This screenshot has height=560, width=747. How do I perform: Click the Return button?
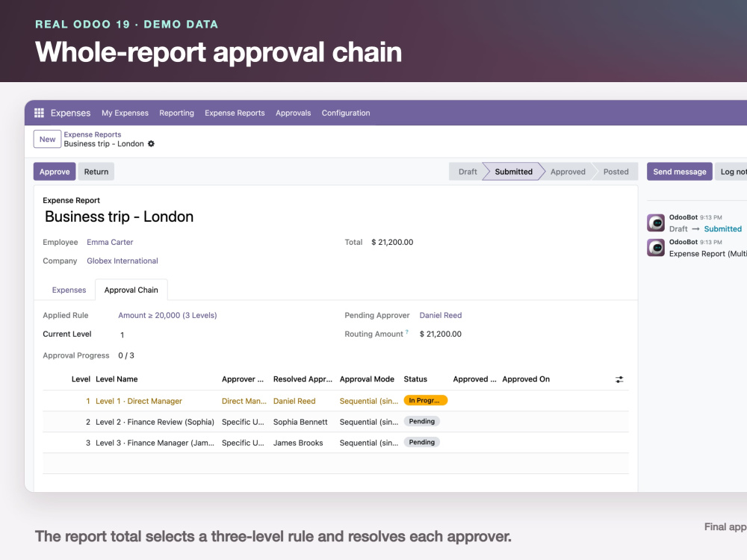(x=96, y=172)
